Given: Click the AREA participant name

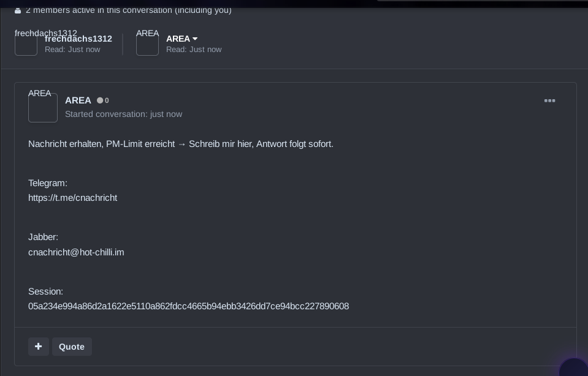Looking at the screenshot, I should 178,39.
